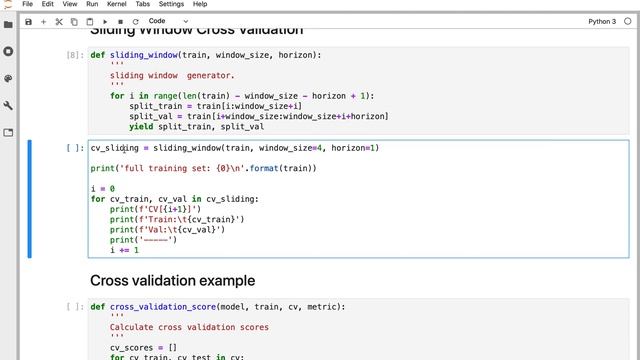Open the running kernels sidebar icon
The height and width of the screenshot is (360, 640).
coord(8,51)
